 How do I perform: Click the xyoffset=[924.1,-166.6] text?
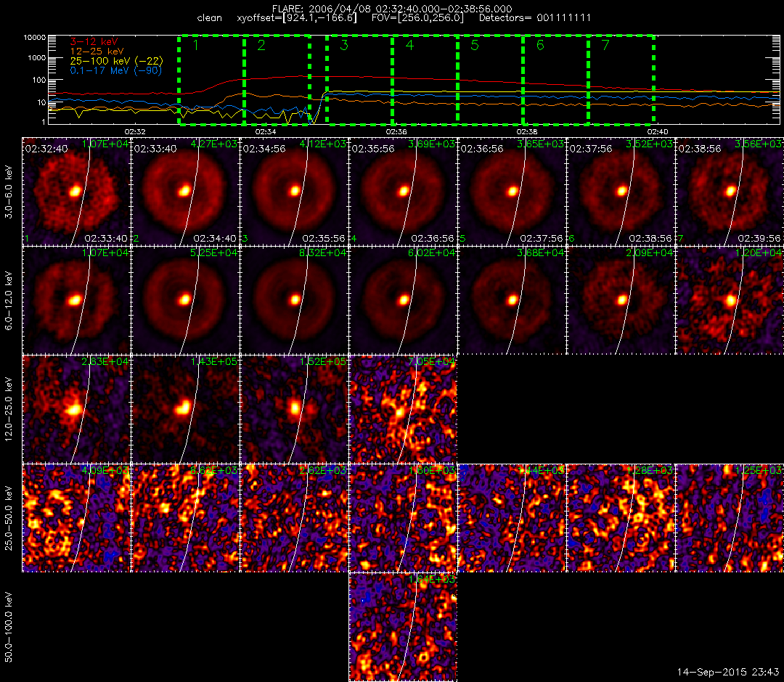click(x=297, y=18)
